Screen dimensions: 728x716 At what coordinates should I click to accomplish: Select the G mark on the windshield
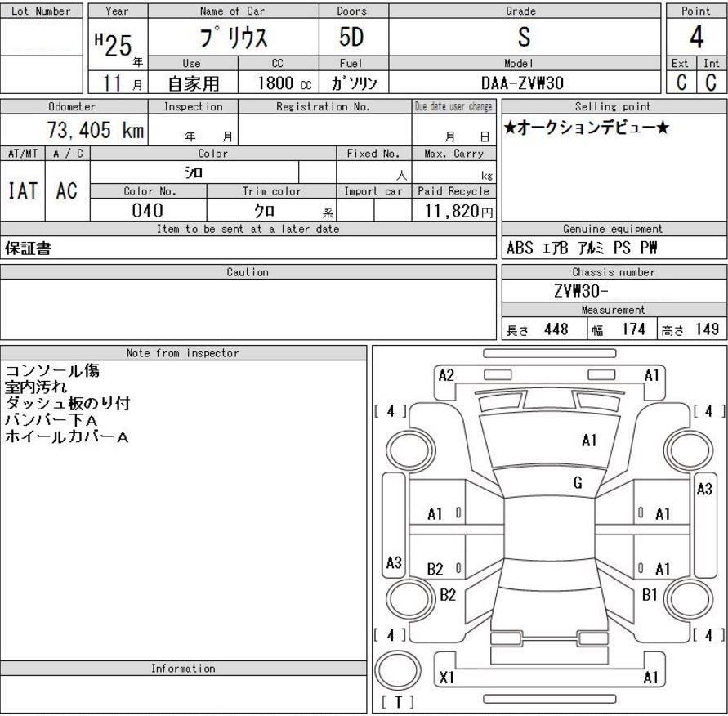point(577,483)
